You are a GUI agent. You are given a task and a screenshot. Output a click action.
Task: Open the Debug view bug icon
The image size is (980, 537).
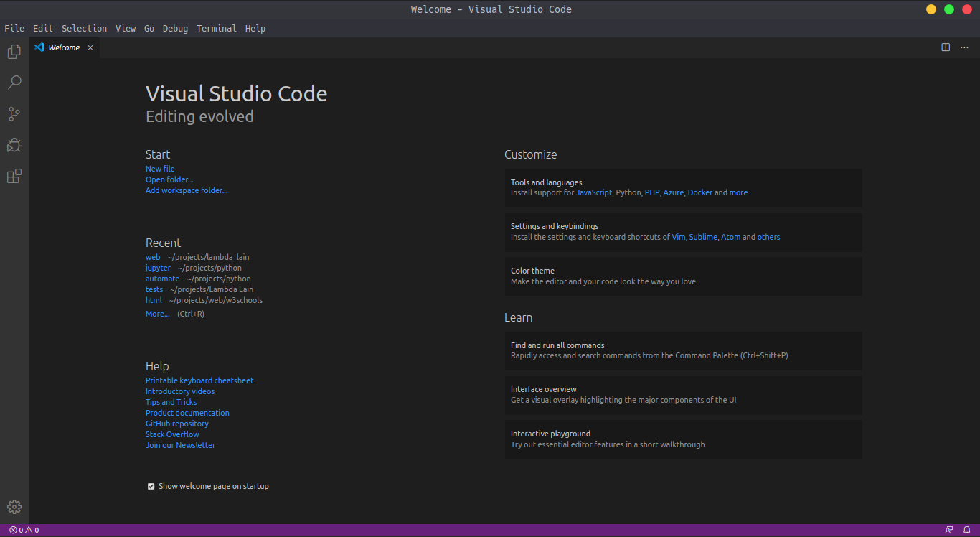(x=14, y=145)
